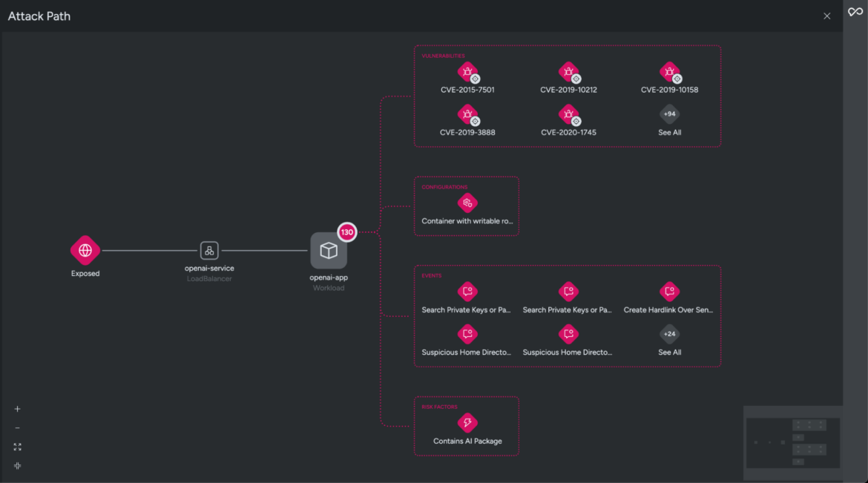This screenshot has height=483, width=868.
Task: Click the EVENTS group heading
Action: 431,276
